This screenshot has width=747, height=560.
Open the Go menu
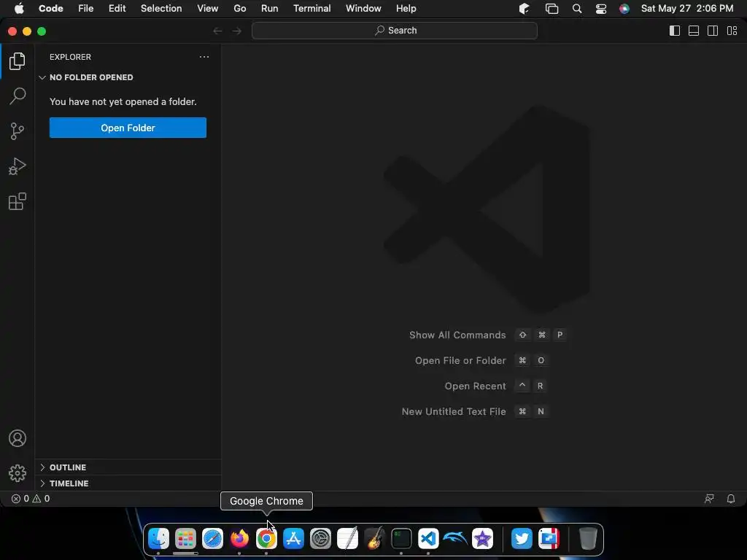click(239, 9)
